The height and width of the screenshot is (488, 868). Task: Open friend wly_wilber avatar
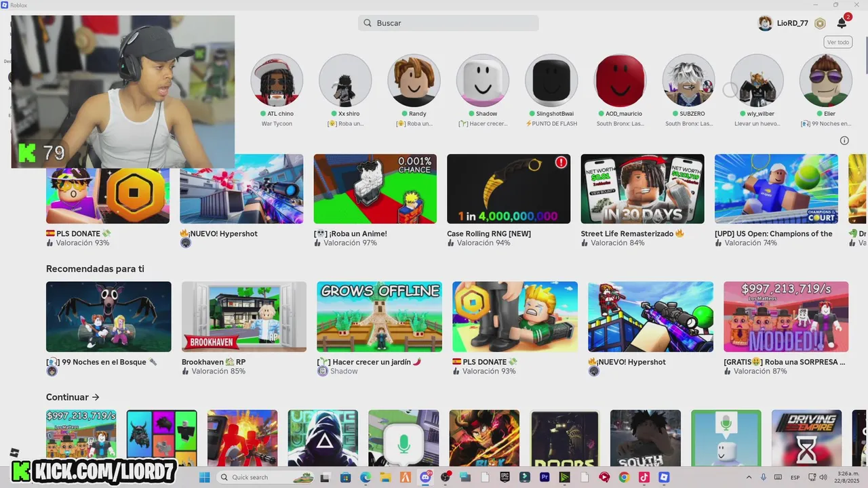tap(757, 81)
